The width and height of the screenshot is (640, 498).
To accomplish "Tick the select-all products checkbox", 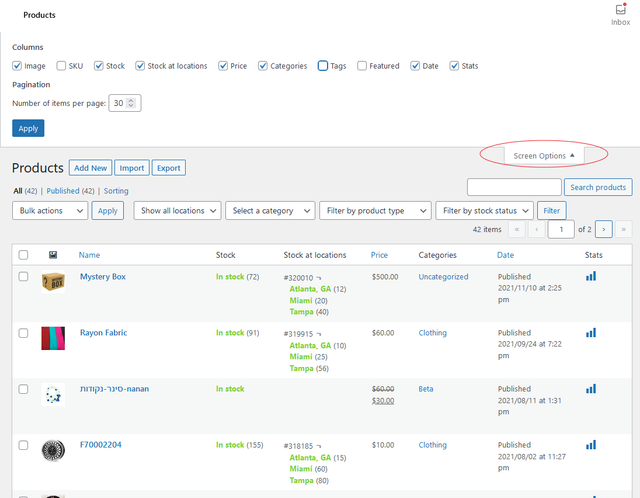I will 23,255.
